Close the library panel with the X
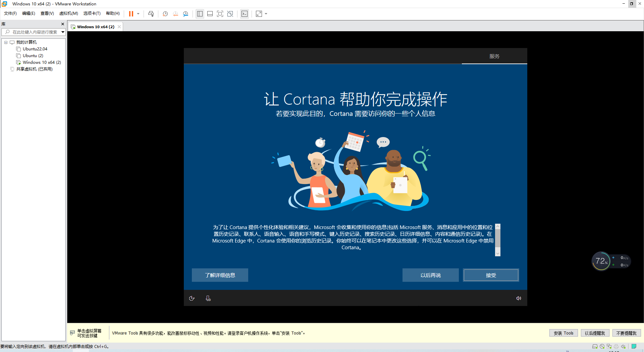 [x=63, y=24]
